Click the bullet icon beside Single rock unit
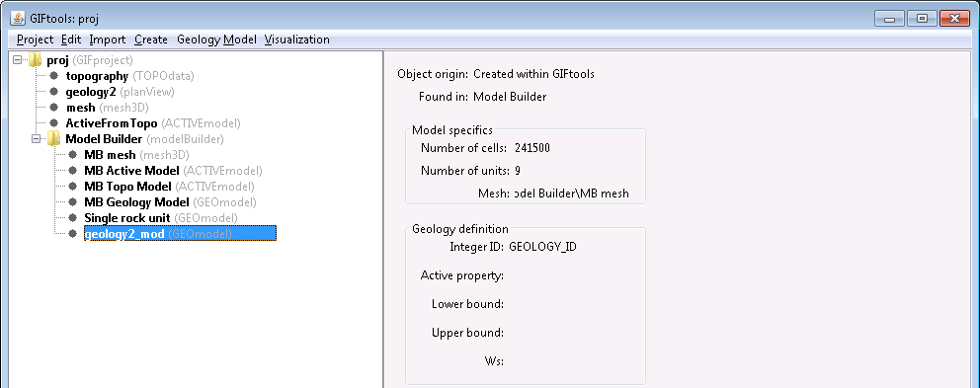The width and height of the screenshot is (980, 388). (72, 218)
